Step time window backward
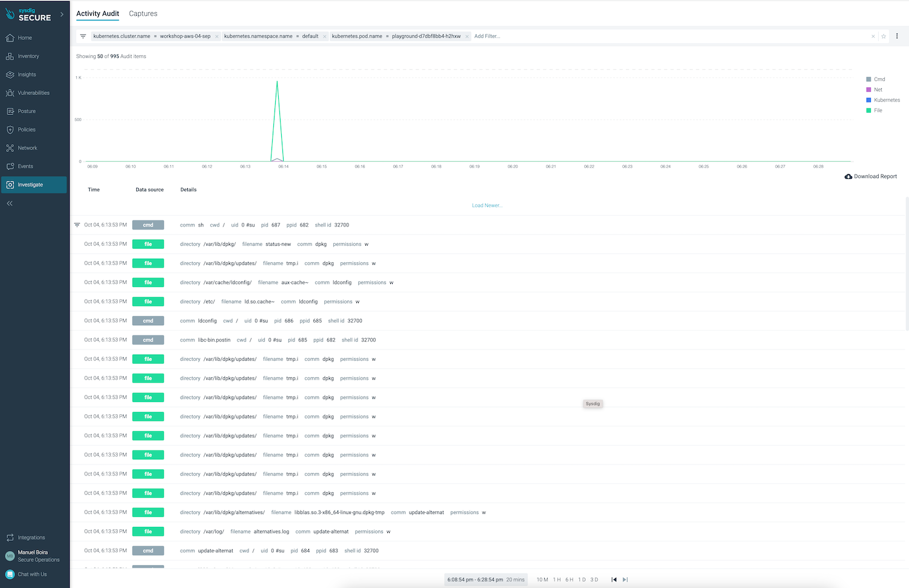909x588 pixels. pyautogui.click(x=614, y=580)
